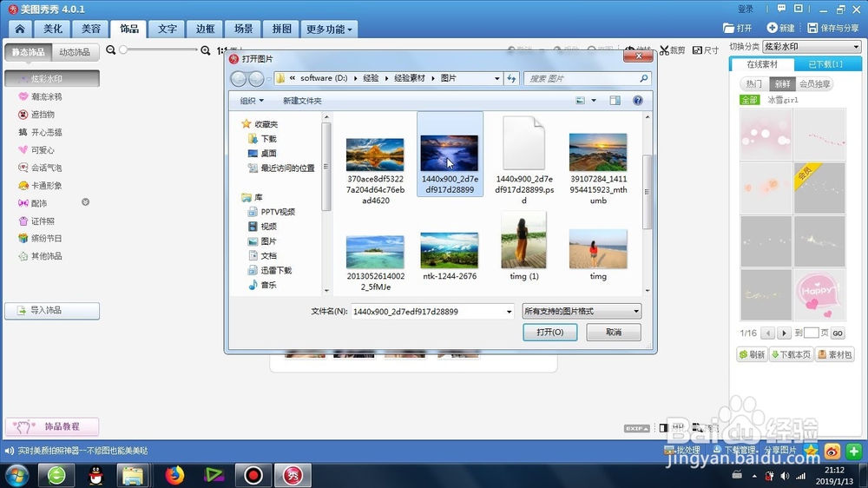The height and width of the screenshot is (488, 868).
Task: Go to next sticker page arrow
Action: click(x=783, y=333)
